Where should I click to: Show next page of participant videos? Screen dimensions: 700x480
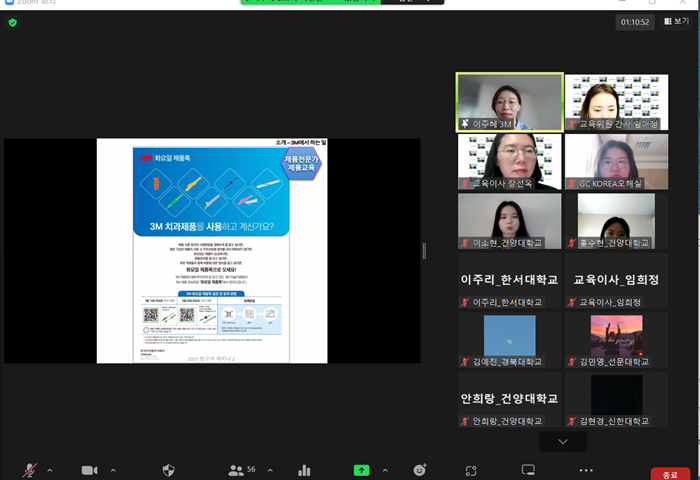pos(563,442)
